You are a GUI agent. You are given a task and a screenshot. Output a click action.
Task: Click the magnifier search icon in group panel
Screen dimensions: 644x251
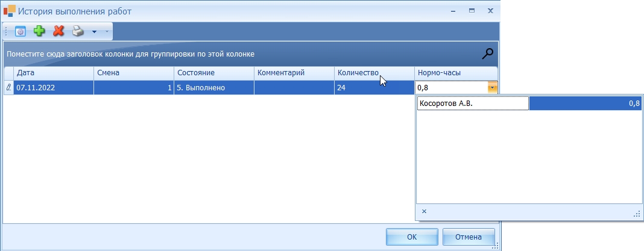tap(487, 54)
